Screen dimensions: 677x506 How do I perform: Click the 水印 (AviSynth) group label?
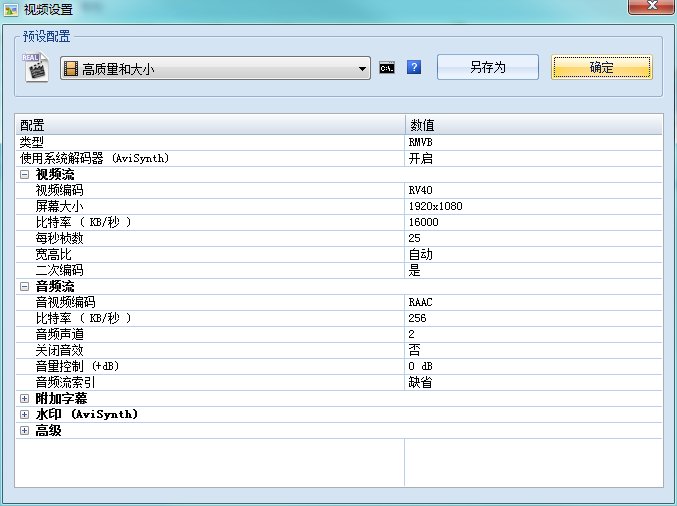(87, 414)
